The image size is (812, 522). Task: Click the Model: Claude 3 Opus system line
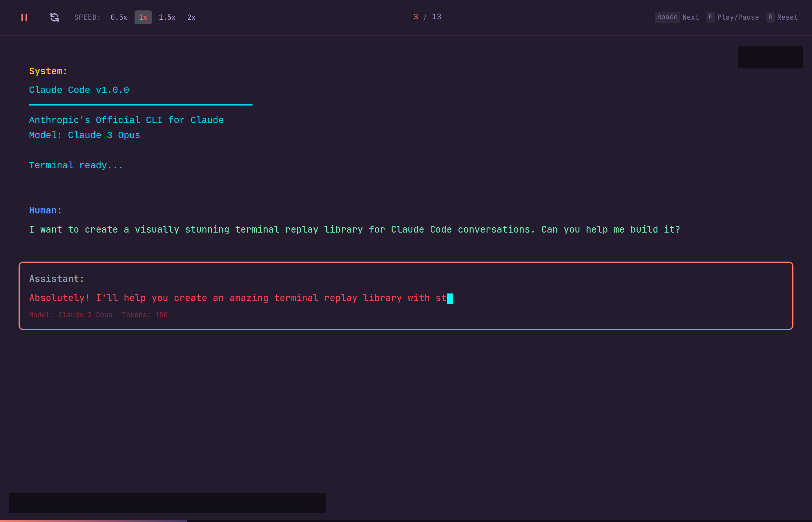coord(84,135)
